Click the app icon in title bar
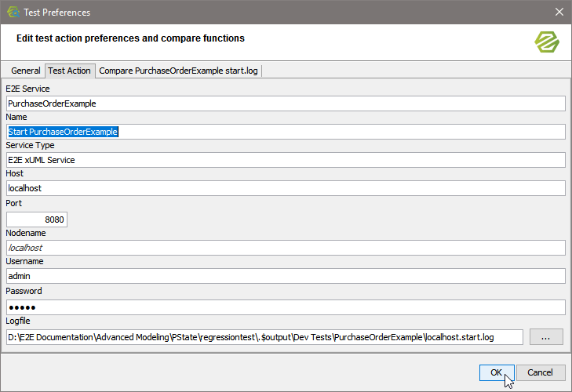The height and width of the screenshot is (392, 572). pyautogui.click(x=13, y=12)
